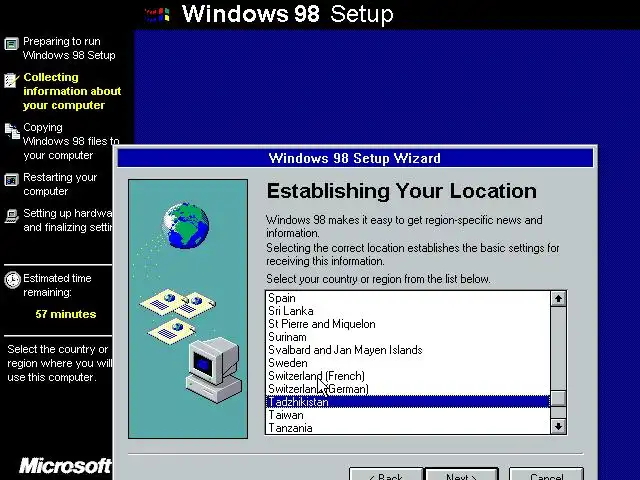
Task: Click the highlighted Tadzhikistan entry
Action: click(x=407, y=402)
